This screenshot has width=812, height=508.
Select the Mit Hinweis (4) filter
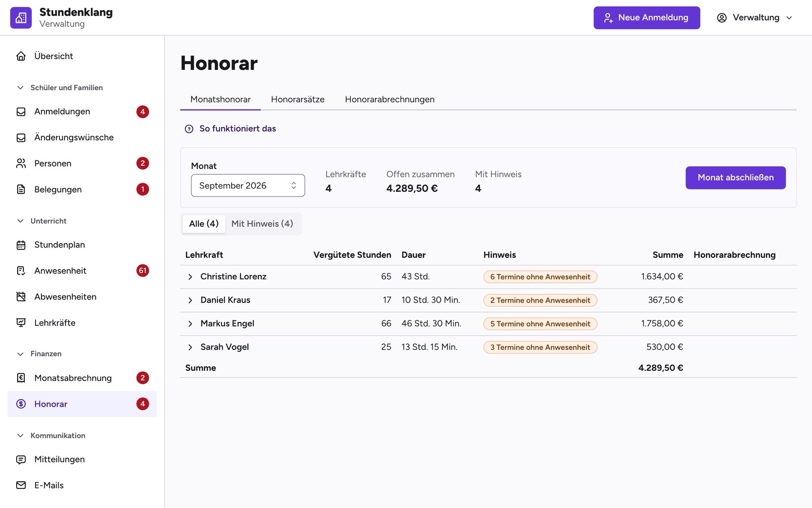click(262, 224)
